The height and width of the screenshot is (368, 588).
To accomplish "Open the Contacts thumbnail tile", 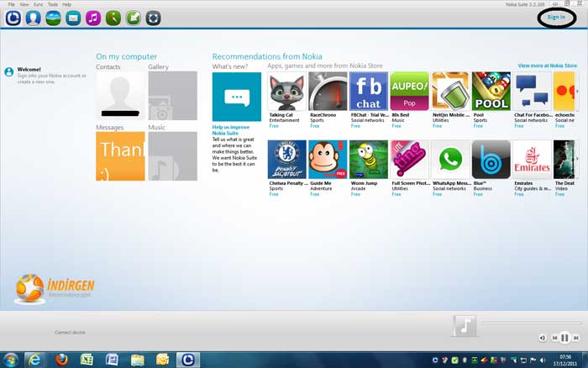I will (120, 96).
